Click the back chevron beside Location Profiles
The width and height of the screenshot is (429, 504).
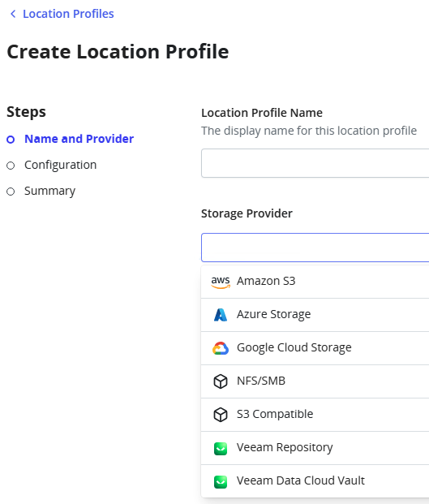click(13, 14)
